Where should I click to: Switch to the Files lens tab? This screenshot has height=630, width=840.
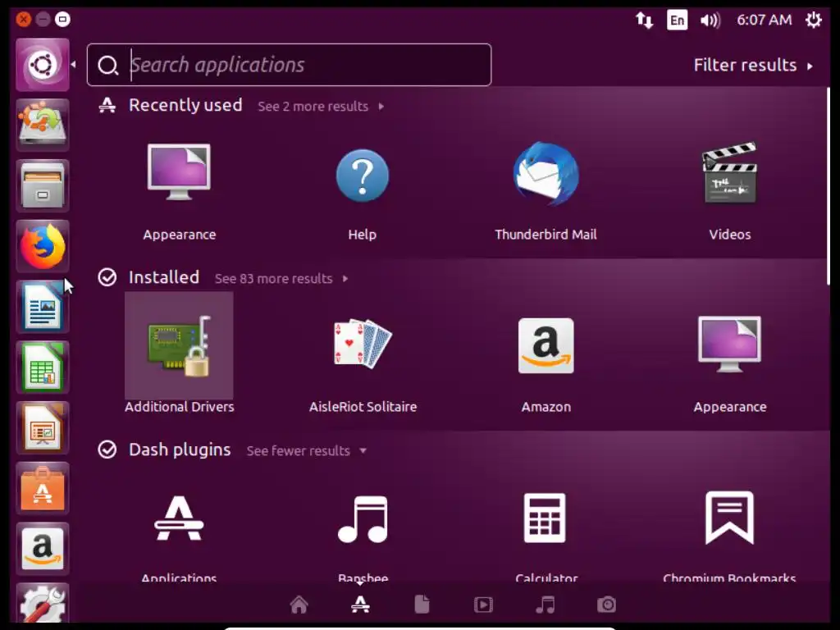422,605
